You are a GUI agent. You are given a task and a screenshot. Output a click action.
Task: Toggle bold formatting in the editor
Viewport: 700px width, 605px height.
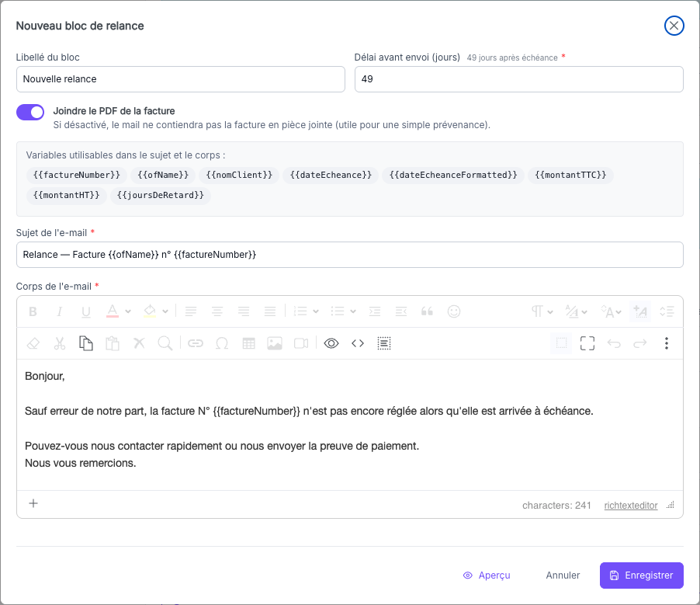click(x=33, y=311)
